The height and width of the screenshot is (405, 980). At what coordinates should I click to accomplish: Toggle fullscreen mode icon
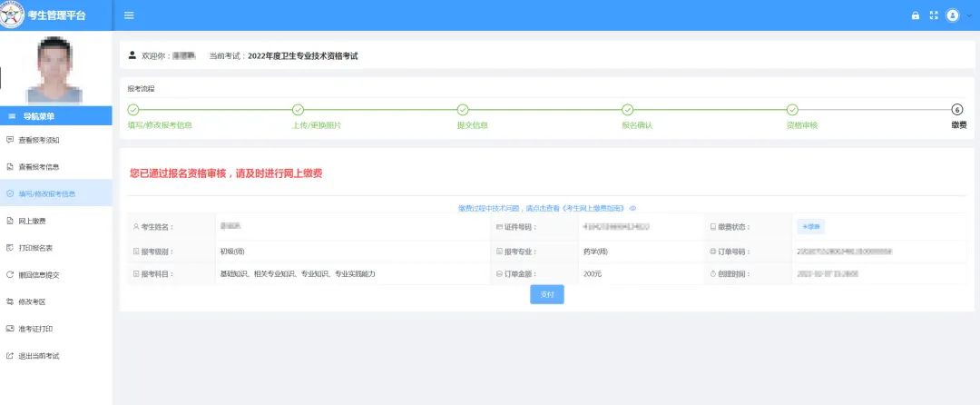[933, 15]
